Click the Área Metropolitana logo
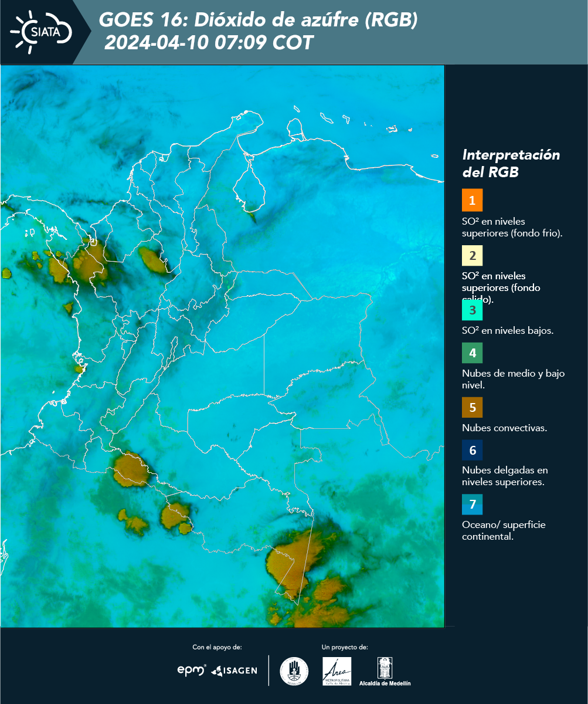 [x=337, y=671]
